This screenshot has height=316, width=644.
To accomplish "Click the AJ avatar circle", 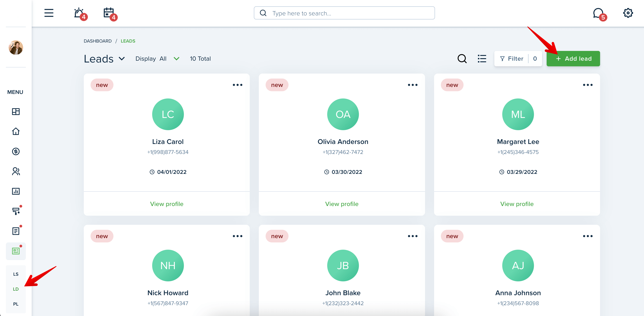I will tap(518, 266).
